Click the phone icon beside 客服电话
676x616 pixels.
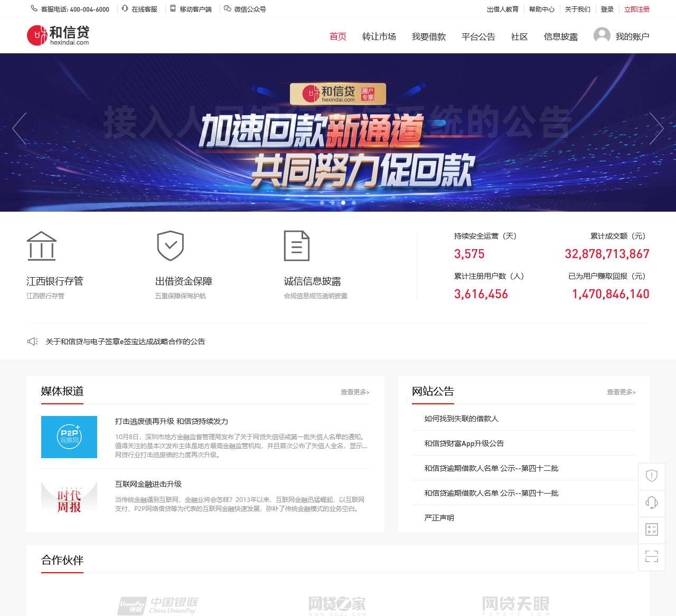(34, 8)
